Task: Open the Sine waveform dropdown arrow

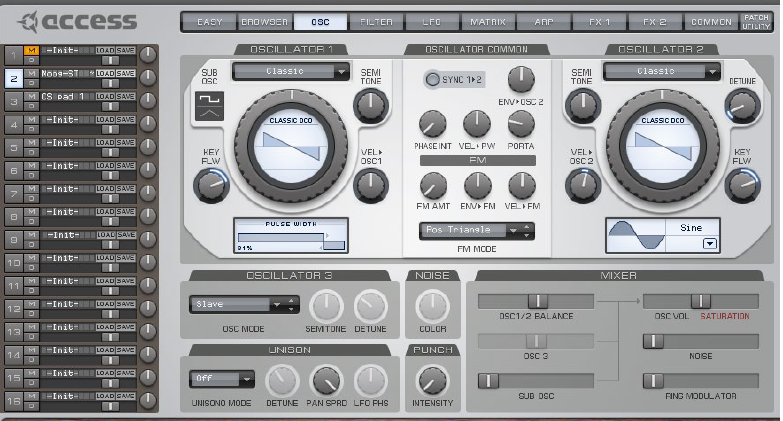Action: pyautogui.click(x=710, y=244)
